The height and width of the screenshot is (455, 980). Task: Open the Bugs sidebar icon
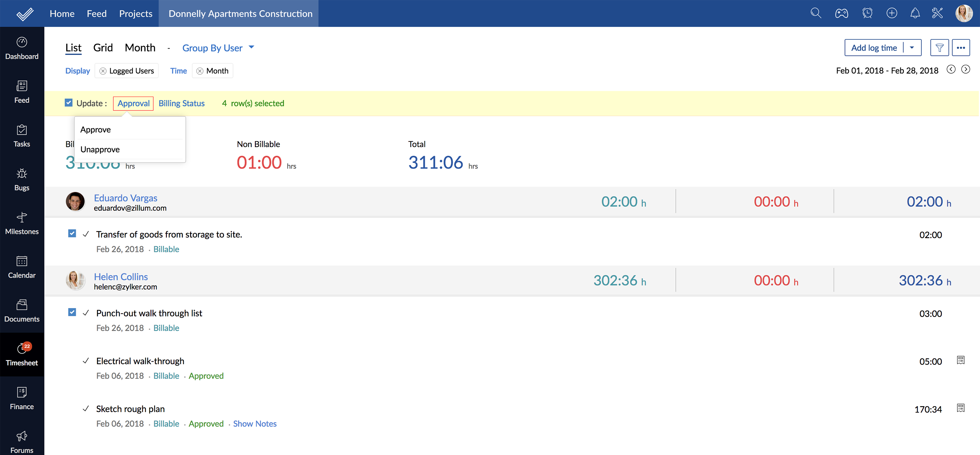(x=22, y=179)
